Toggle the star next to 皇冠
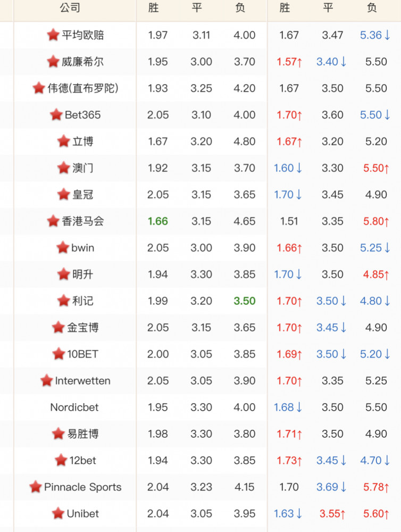Screen dimensions: 401x532 (x=63, y=194)
